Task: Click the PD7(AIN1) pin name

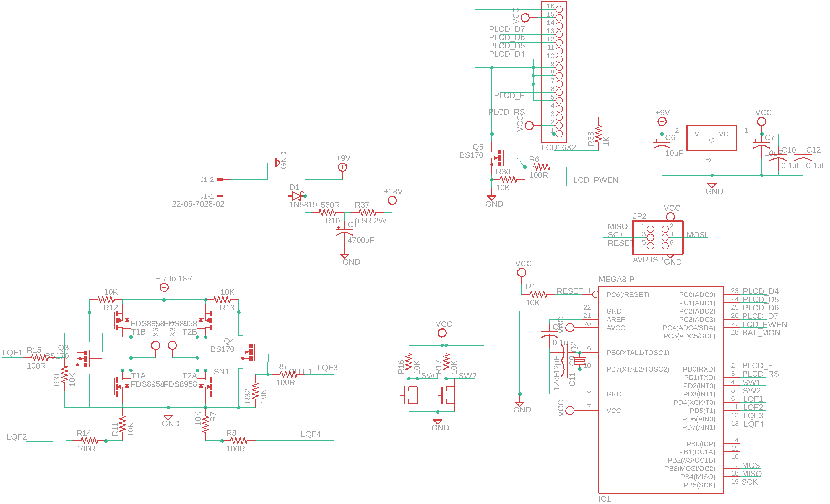Action: click(699, 427)
